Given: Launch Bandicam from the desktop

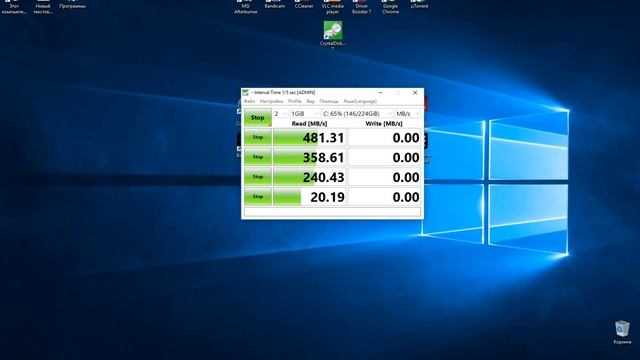Looking at the screenshot, I should (x=274, y=5).
